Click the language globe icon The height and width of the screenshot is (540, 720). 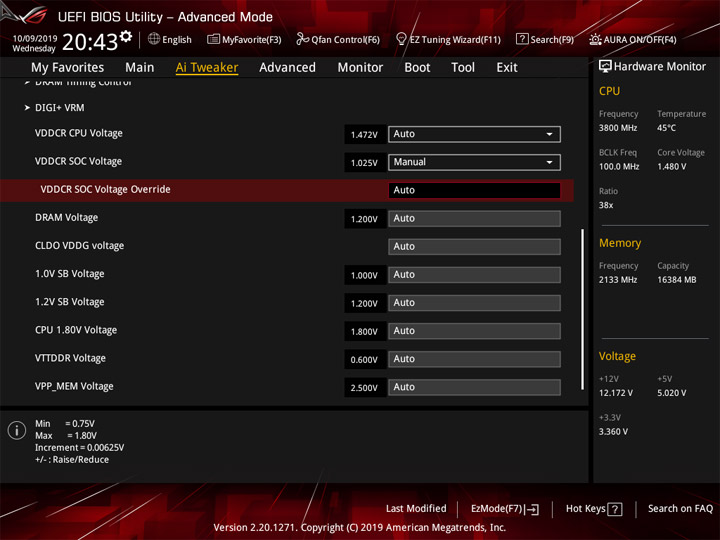(154, 39)
